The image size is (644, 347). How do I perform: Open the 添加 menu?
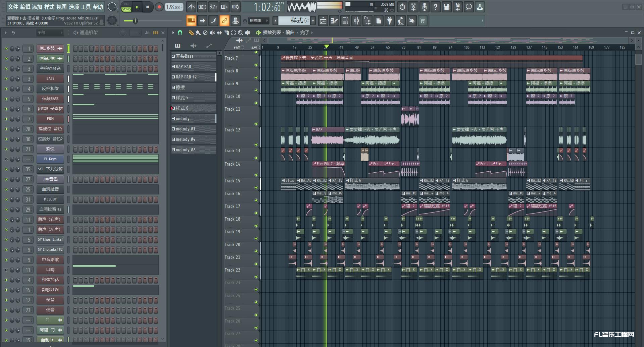[37, 7]
